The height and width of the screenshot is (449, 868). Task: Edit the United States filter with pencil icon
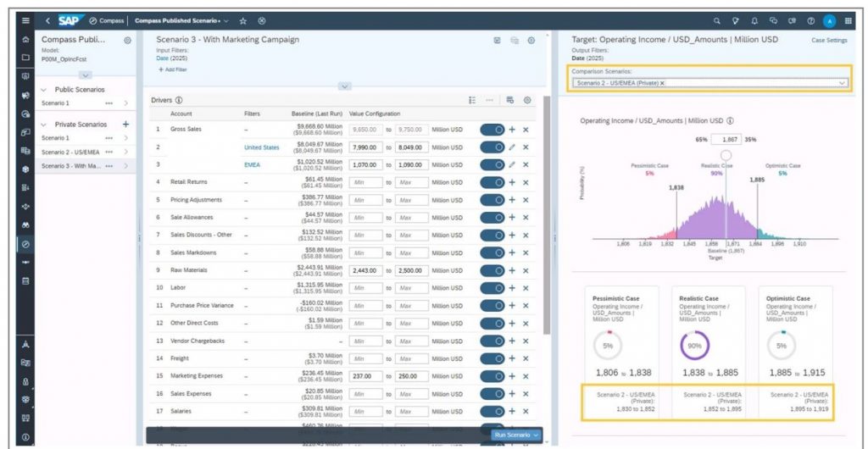click(x=512, y=147)
